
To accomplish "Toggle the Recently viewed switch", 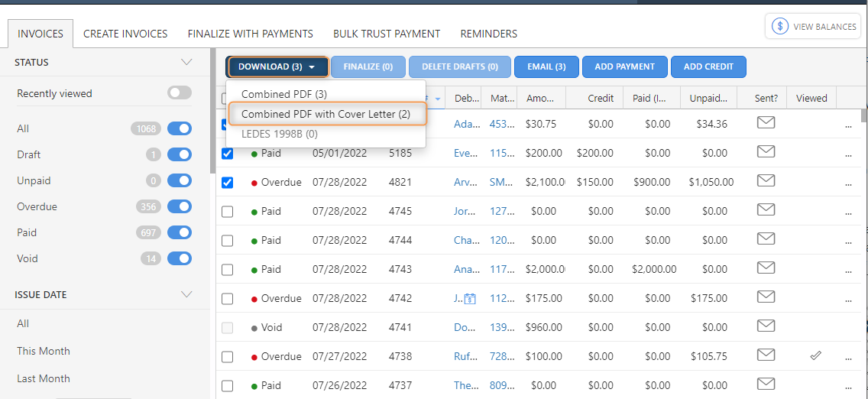I will point(180,93).
